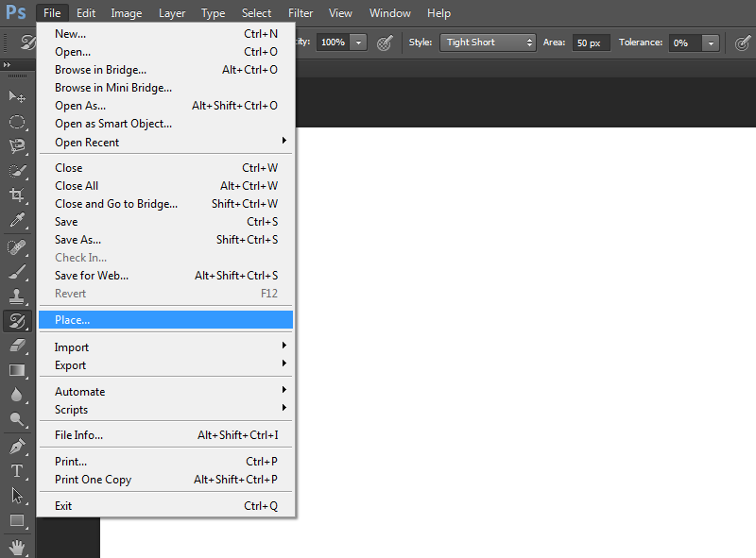
Task: Choose Save for Web...
Action: pyautogui.click(x=166, y=275)
